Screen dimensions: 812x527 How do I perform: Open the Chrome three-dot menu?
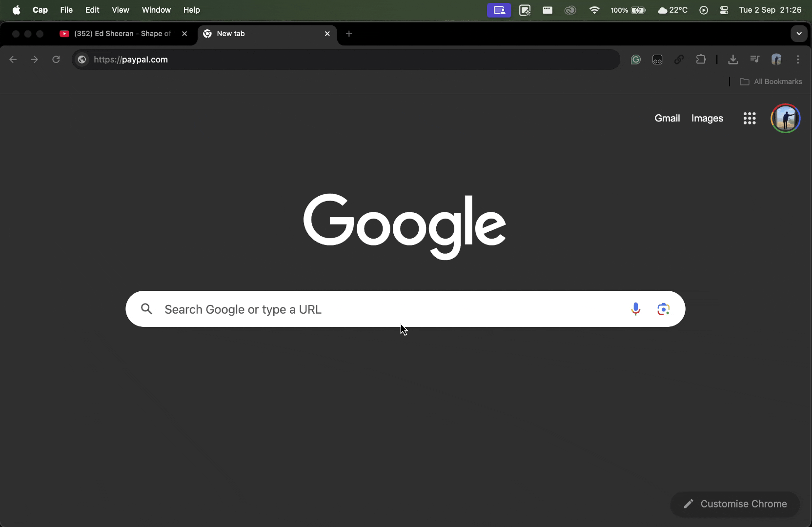tap(798, 60)
